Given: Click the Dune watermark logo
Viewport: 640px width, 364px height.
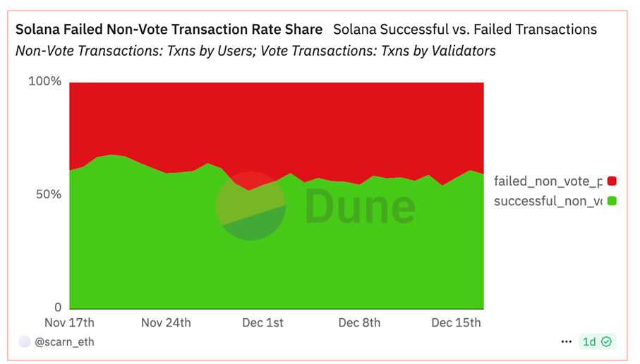Looking at the screenshot, I should [250, 206].
